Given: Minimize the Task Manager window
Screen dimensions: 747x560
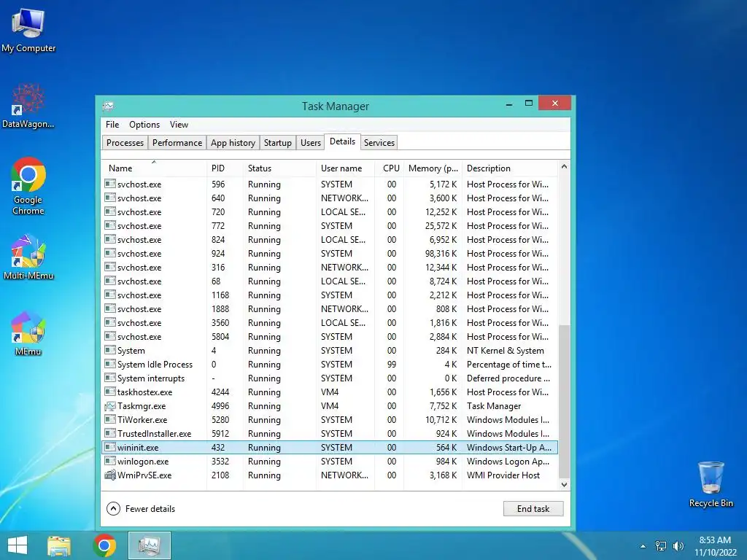Looking at the screenshot, I should 509,104.
